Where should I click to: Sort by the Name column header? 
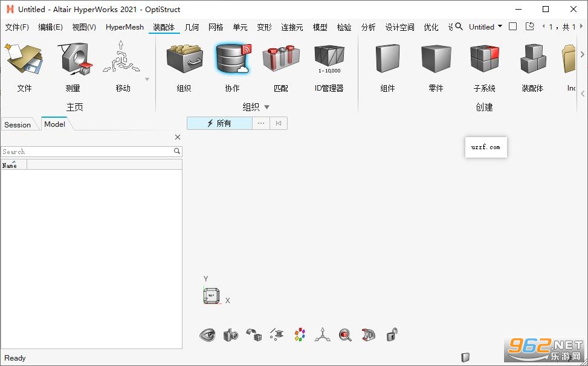(14, 164)
